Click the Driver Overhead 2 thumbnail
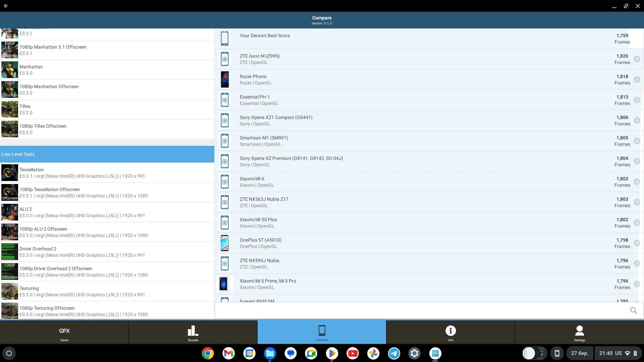 10,252
